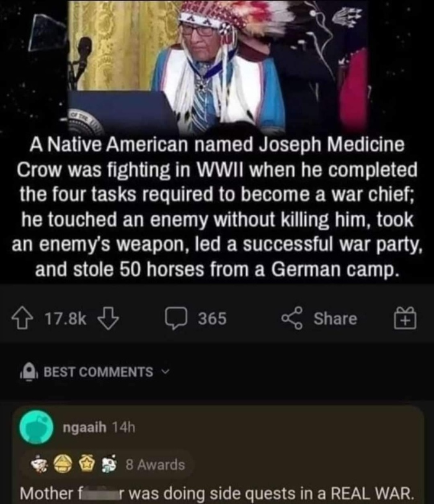Give an award using the gift icon

(405, 318)
